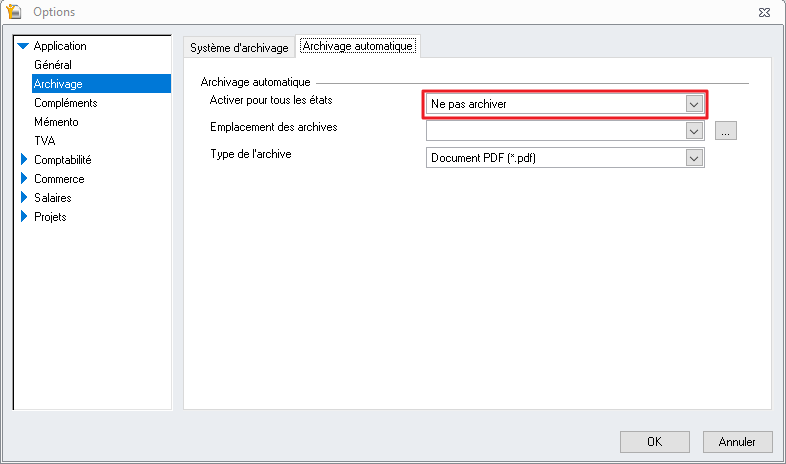Click the Archivage automatique tab

coord(358,46)
